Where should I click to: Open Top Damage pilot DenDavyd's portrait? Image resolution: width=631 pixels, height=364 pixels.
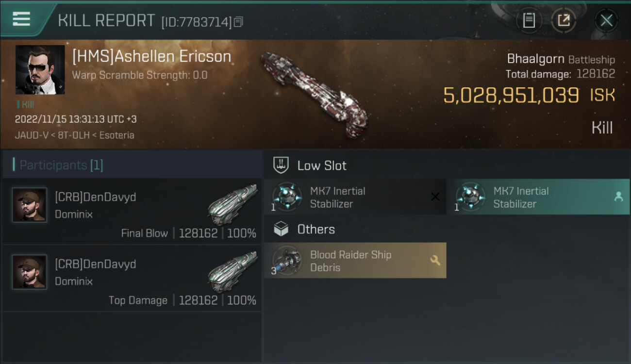(30, 272)
